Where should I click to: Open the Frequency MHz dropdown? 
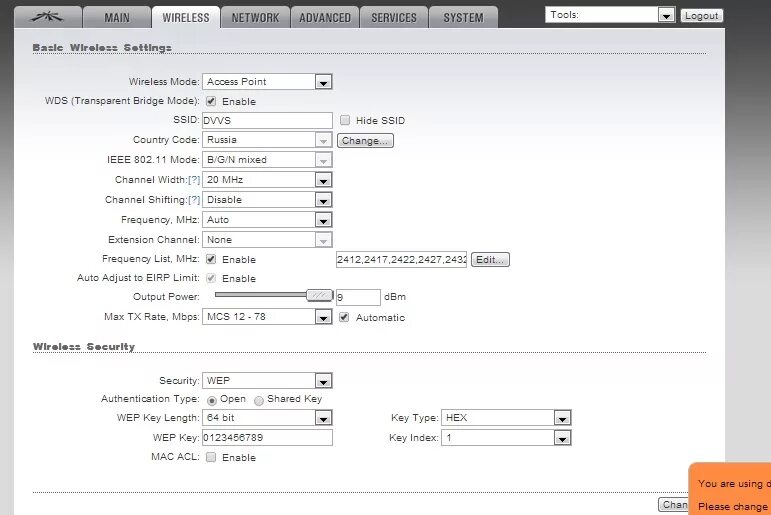pos(267,220)
